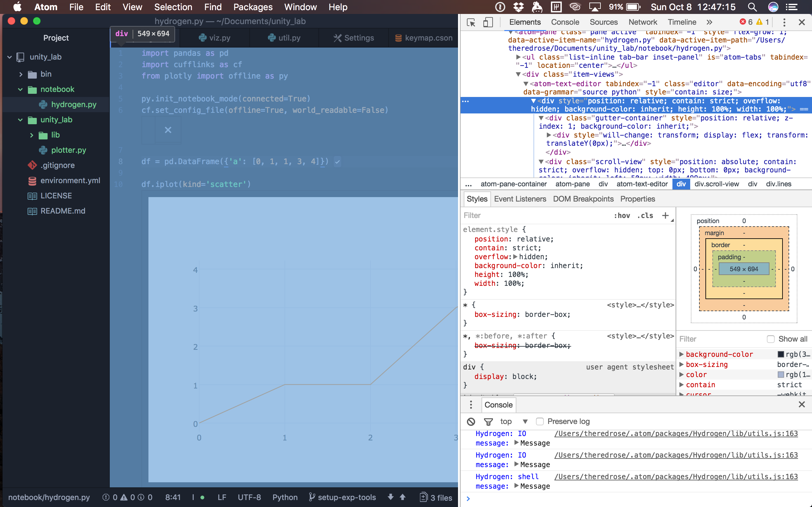Toggle device mode in DevTools
This screenshot has height=507, width=812.
point(488,22)
